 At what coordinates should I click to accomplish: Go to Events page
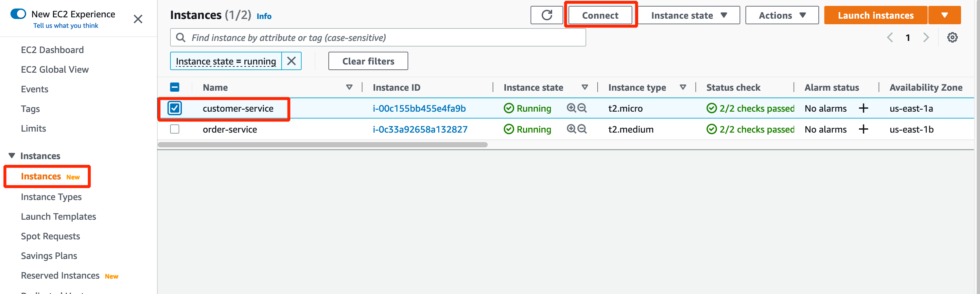(x=34, y=89)
